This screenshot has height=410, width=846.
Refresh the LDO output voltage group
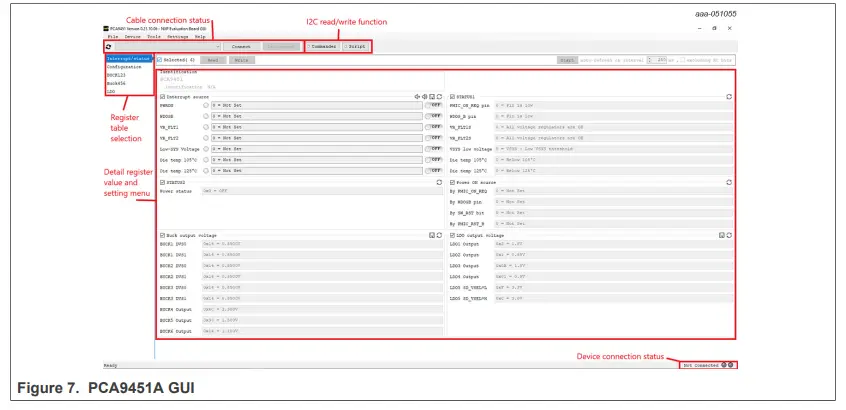(729, 235)
